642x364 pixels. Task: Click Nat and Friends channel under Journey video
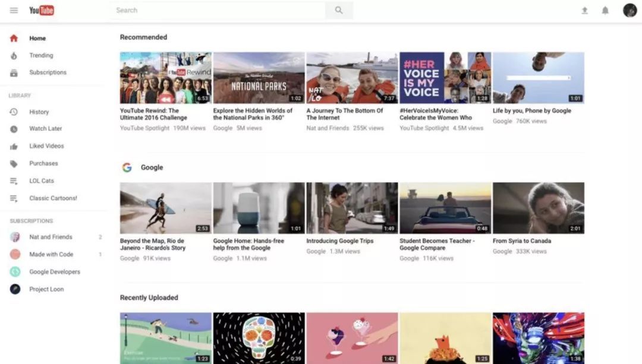pos(328,128)
